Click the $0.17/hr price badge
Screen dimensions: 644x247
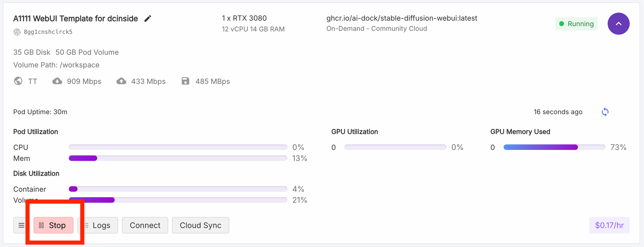(x=609, y=225)
